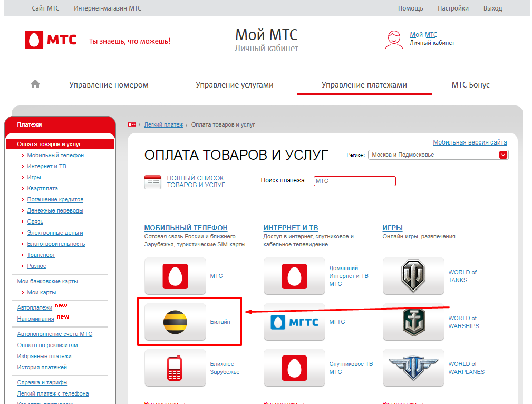532x404 pixels.
Task: Select the Домашний Интернет и ТВ МТС tile
Action: click(294, 276)
